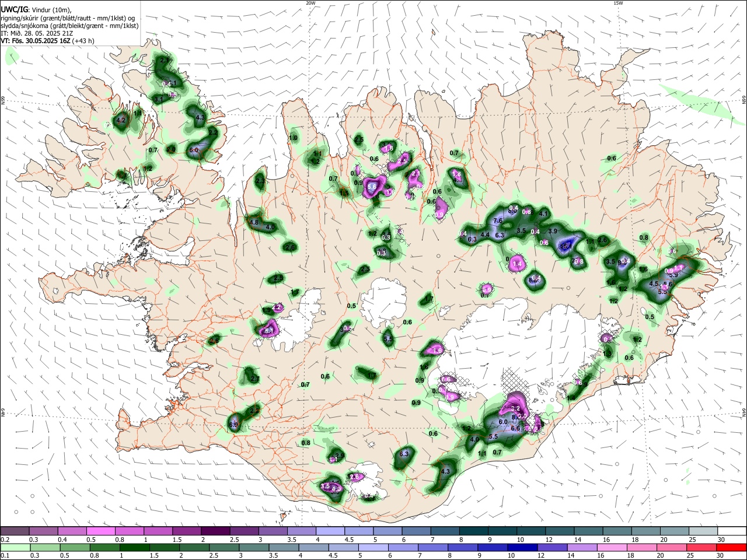
Task: Click the 15W longitude label
Action: tap(618, 3)
